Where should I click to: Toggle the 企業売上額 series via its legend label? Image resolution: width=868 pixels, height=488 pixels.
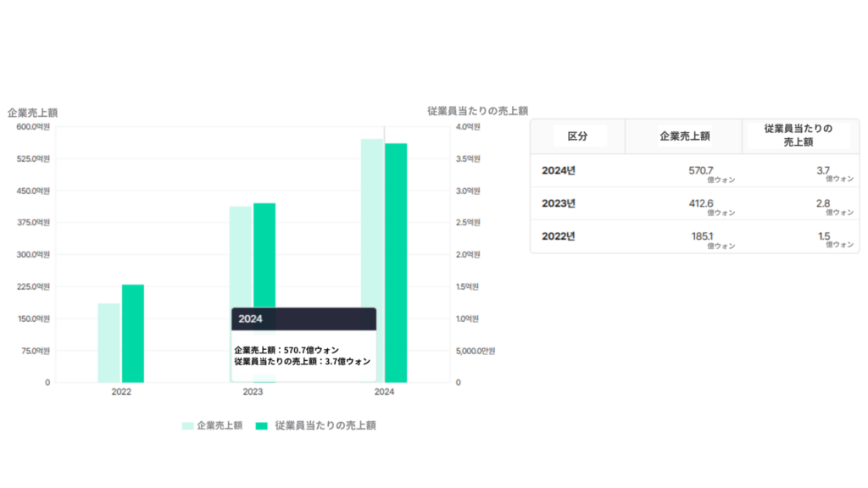tap(219, 426)
